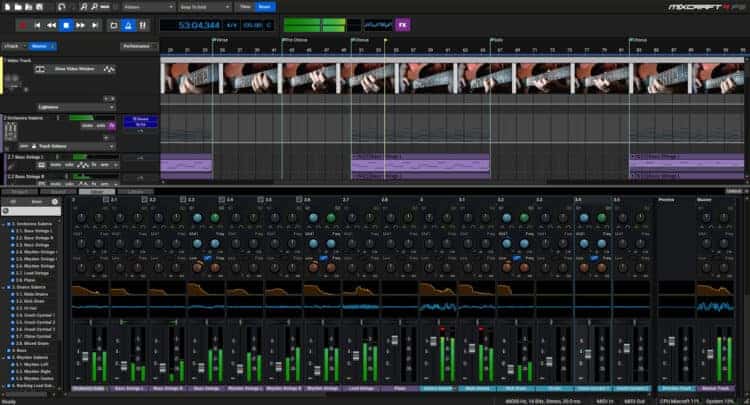Toggle checkbox atop mixer channel 2.1
Image resolution: width=750 pixels, height=405 pixels.
[106, 199]
